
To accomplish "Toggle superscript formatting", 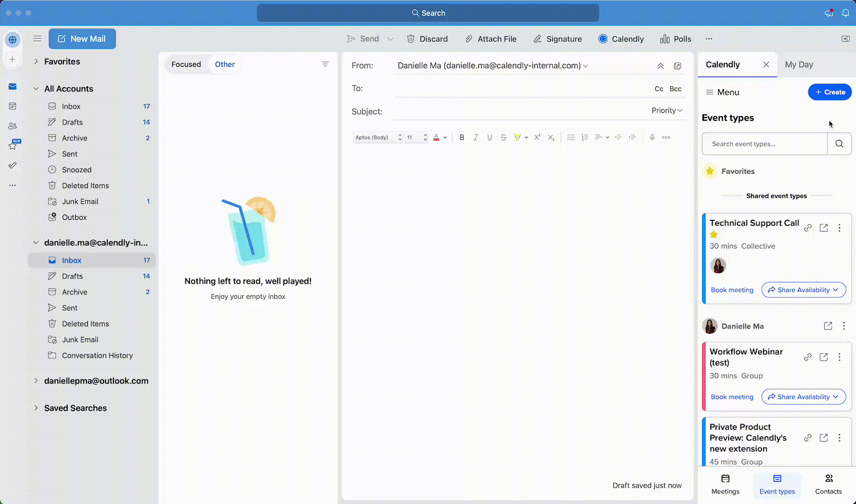I will (537, 137).
